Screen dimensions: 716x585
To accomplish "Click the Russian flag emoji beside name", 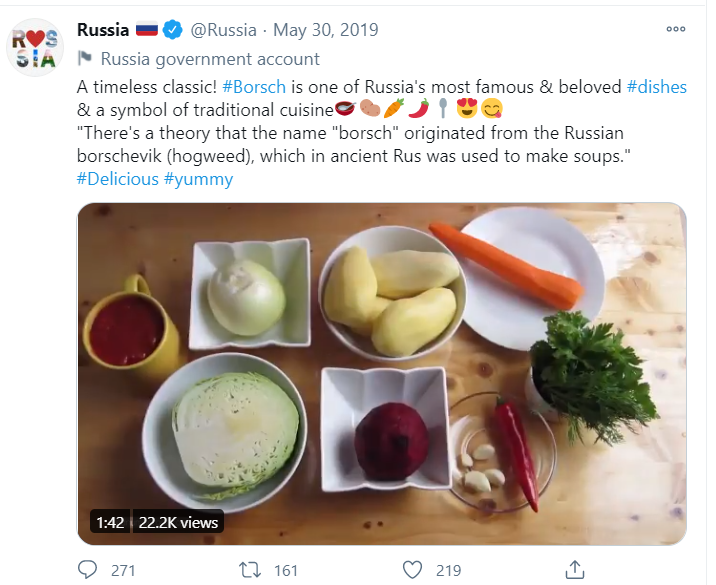I will (146, 30).
